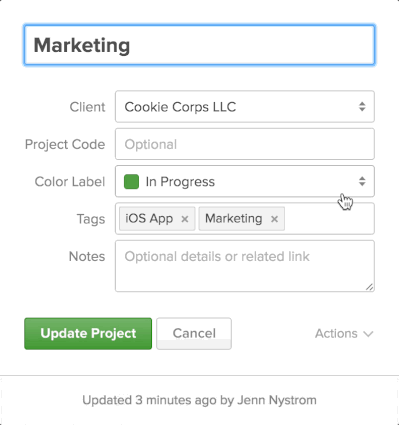
Task: Select the In Progress label text
Action: (180, 182)
